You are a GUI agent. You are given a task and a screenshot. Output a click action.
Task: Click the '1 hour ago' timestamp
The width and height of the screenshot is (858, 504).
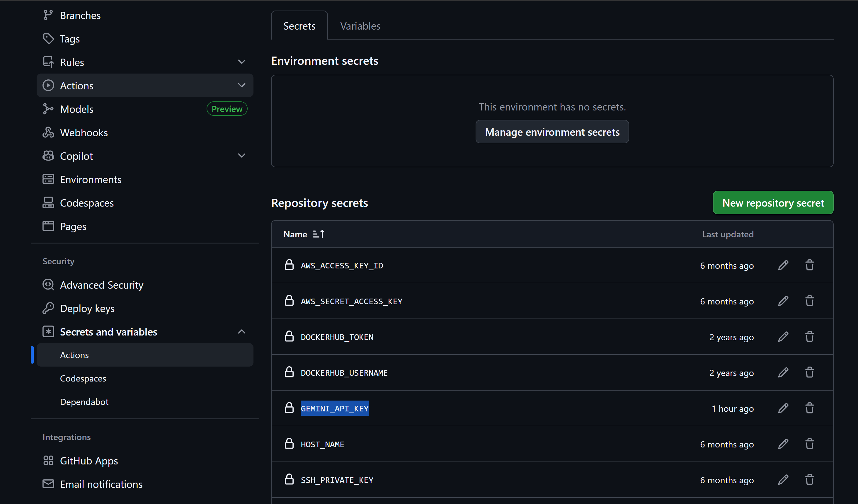(732, 409)
